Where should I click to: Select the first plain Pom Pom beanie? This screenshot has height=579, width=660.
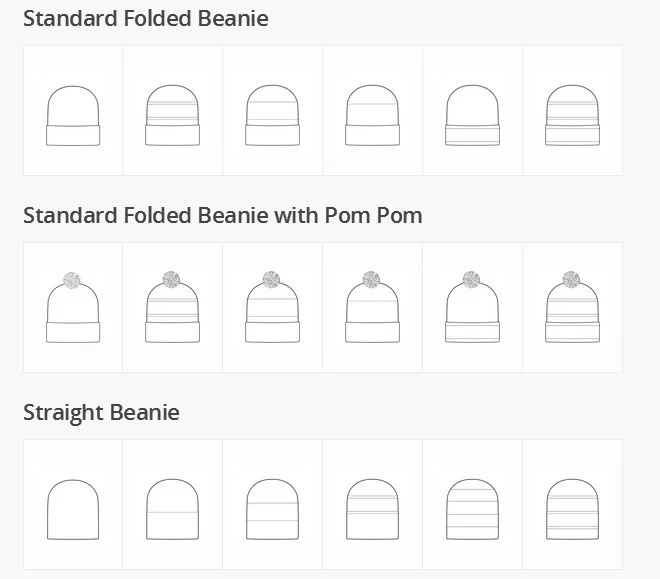click(73, 309)
